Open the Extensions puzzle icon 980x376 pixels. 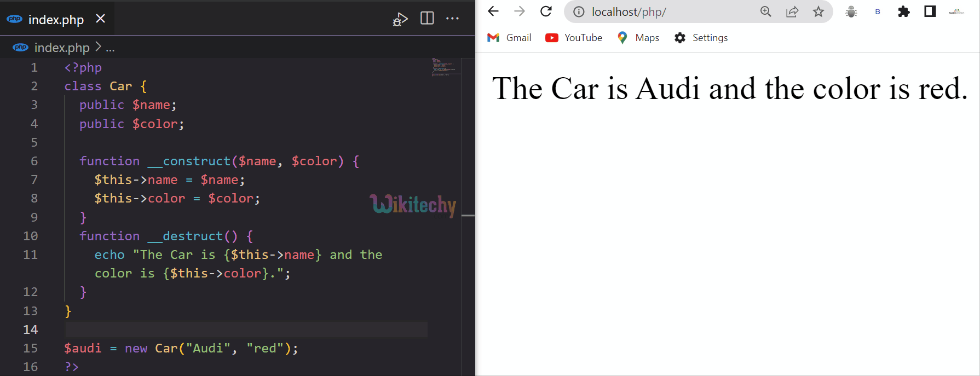pyautogui.click(x=904, y=11)
